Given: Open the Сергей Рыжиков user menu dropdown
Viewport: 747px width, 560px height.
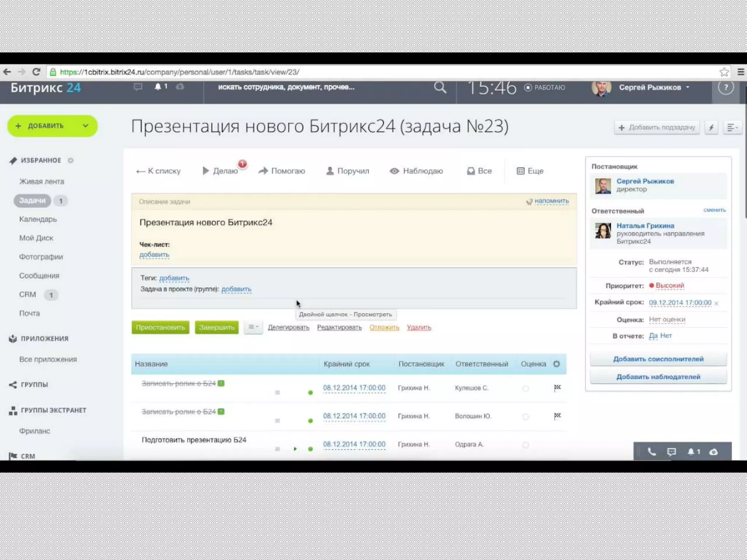Looking at the screenshot, I should click(687, 87).
